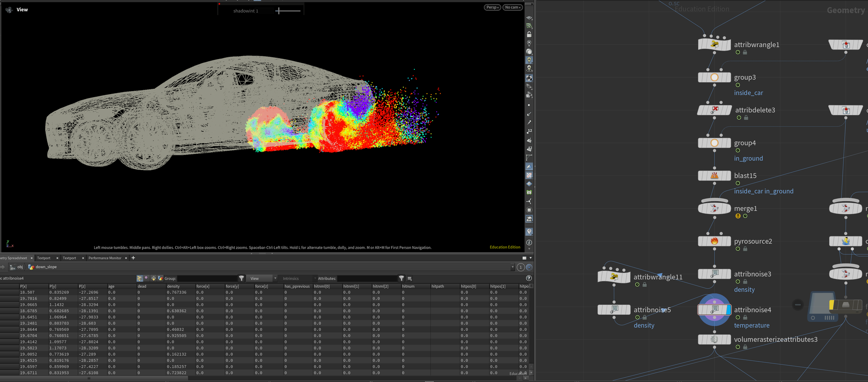Image resolution: width=868 pixels, height=382 pixels.
Task: Open the spreadsheet help icon
Action: click(529, 278)
